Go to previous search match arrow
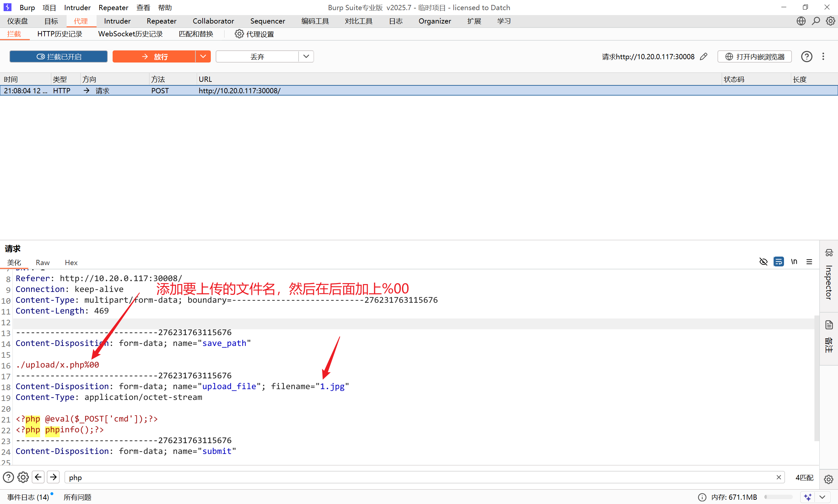The image size is (838, 504). click(38, 477)
